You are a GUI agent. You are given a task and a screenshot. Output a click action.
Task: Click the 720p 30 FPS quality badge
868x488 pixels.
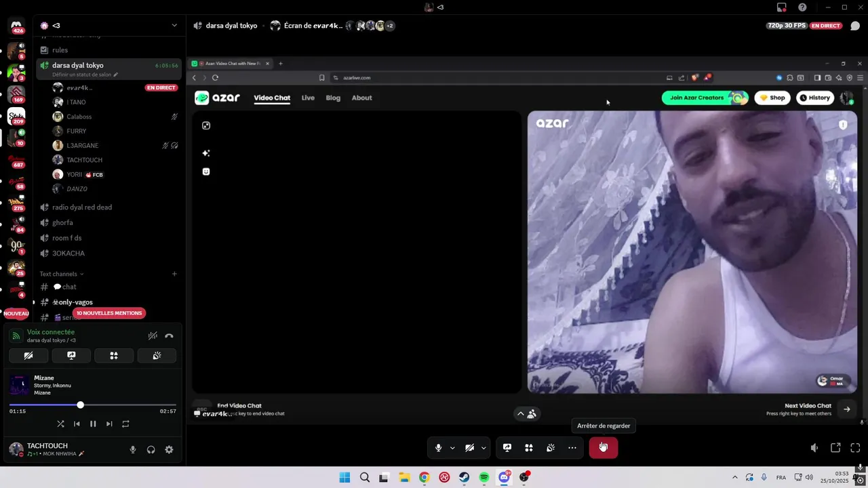pos(787,26)
